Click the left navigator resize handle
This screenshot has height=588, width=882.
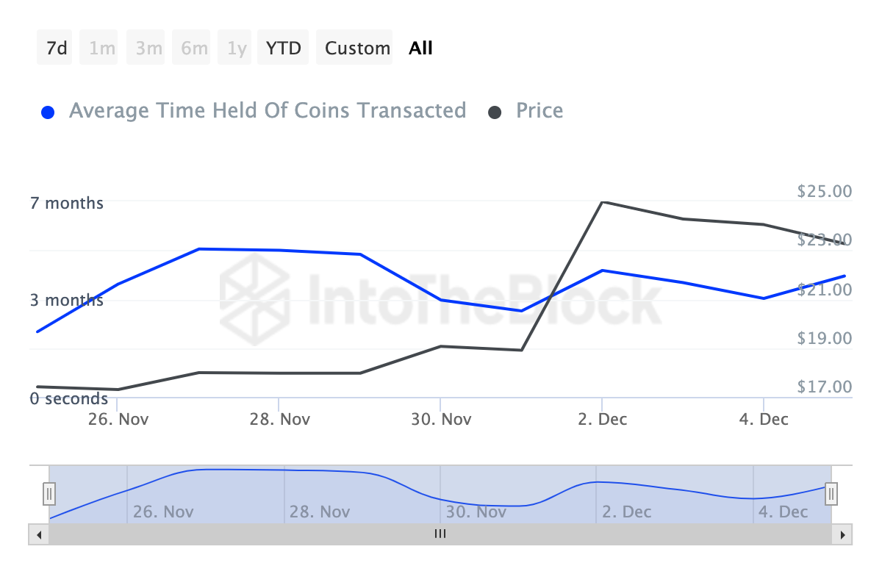(x=49, y=494)
